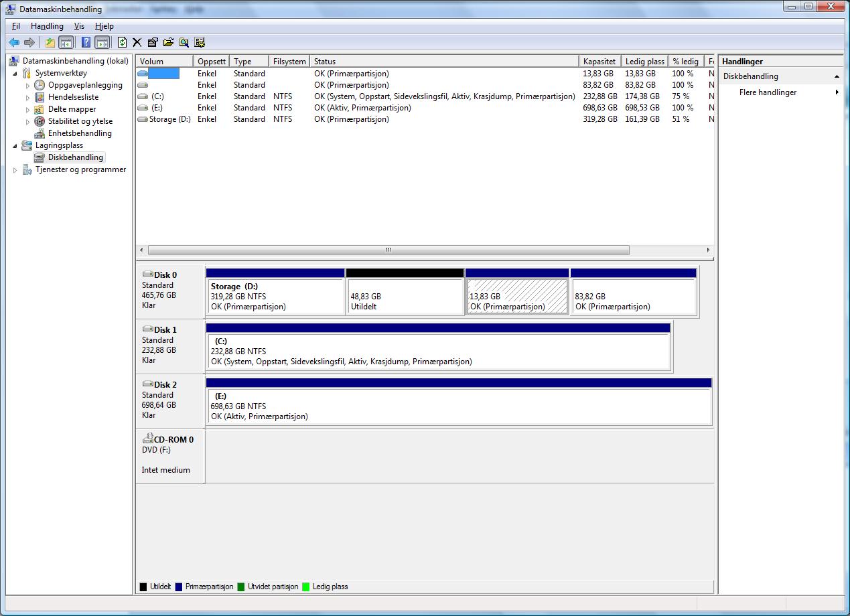Click the volume list scroll-left arrow
The width and height of the screenshot is (850, 616).
pos(141,250)
